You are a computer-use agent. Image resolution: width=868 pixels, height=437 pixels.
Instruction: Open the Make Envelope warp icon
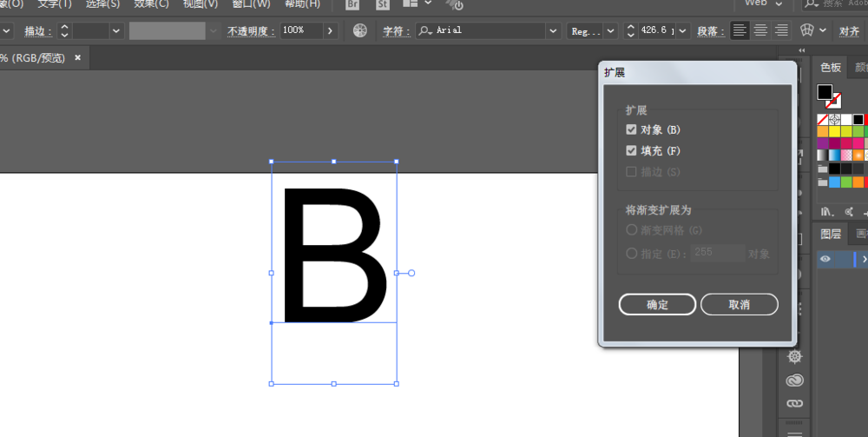tap(807, 30)
